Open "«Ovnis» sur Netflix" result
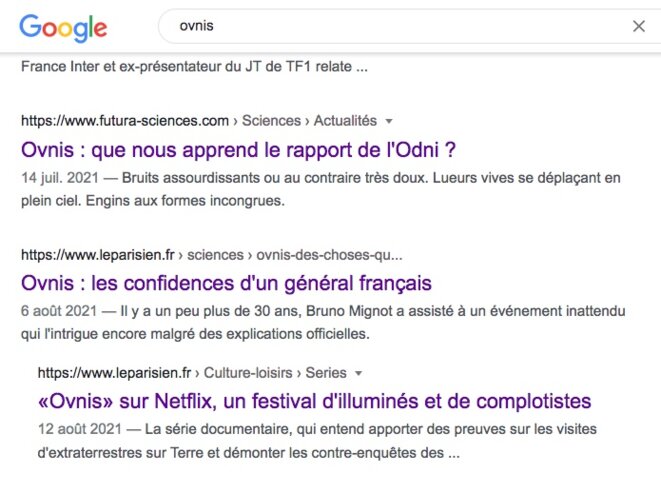Viewport: 661px width, 492px height. tap(314, 401)
